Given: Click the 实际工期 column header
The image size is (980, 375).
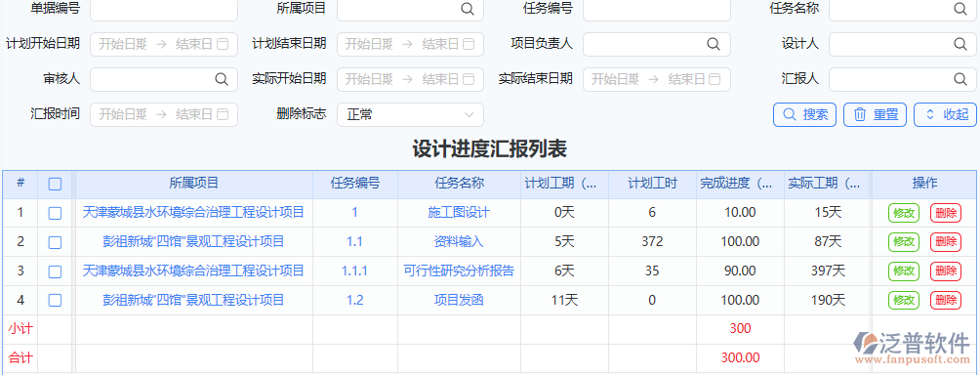Looking at the screenshot, I should tap(828, 184).
